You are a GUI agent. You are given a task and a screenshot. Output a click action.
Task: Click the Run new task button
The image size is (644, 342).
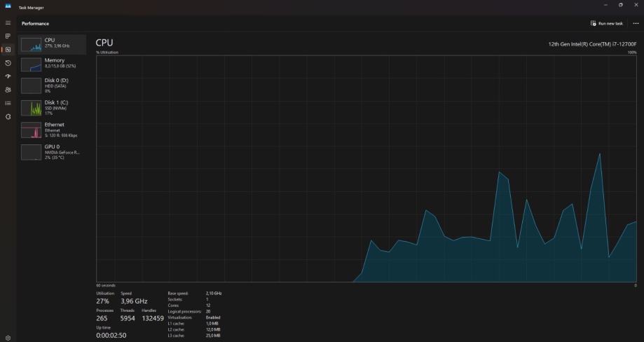pyautogui.click(x=607, y=23)
